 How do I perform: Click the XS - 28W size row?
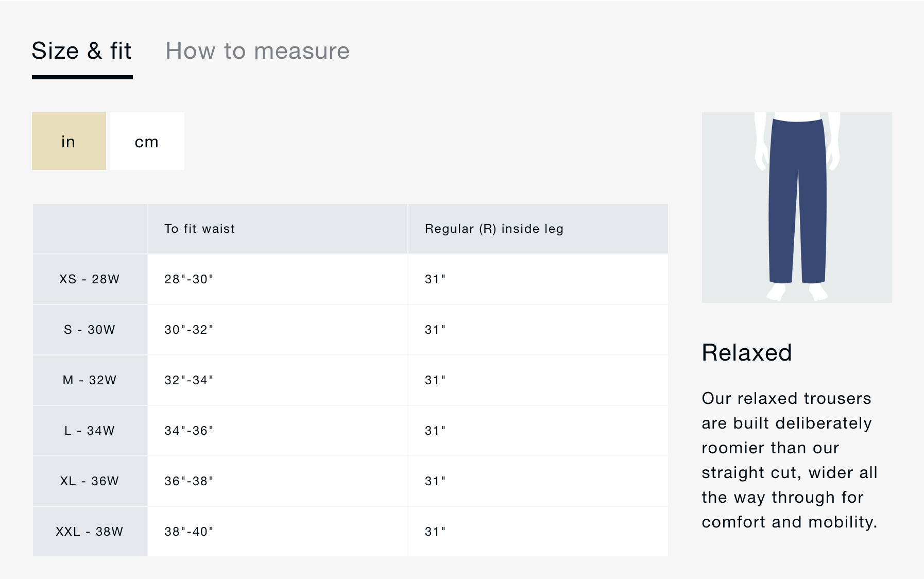[x=90, y=279]
